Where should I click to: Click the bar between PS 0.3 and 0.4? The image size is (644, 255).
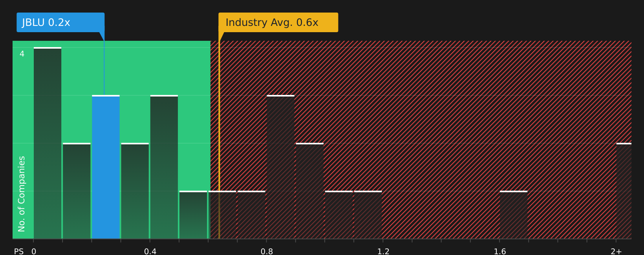click(135, 191)
